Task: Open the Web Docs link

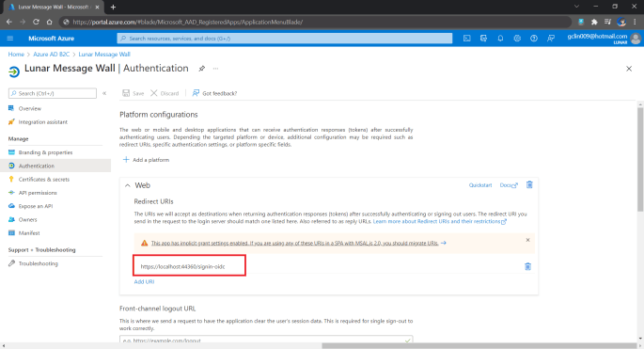Action: [x=509, y=185]
